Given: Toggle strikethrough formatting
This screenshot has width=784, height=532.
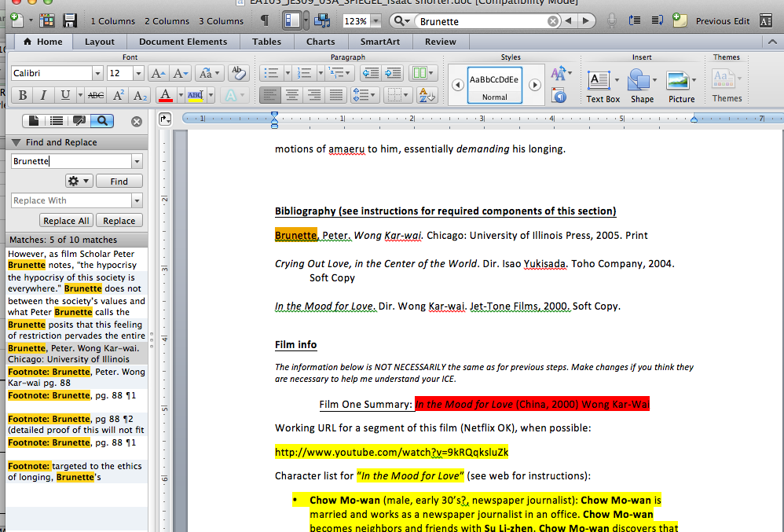Looking at the screenshot, I should point(95,95).
